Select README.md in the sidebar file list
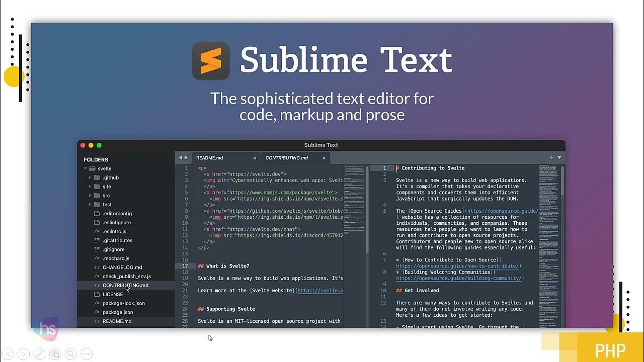Viewport: 644px width, 362px height. 117,321
